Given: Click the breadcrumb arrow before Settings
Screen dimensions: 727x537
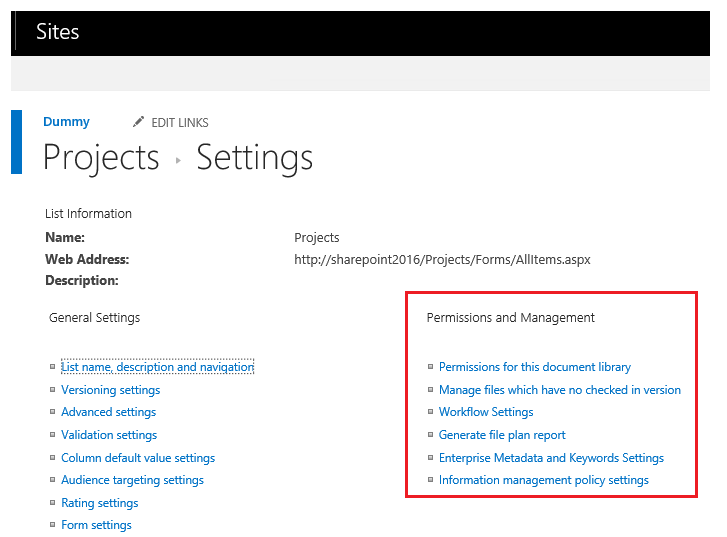Looking at the screenshot, I should click(x=178, y=160).
